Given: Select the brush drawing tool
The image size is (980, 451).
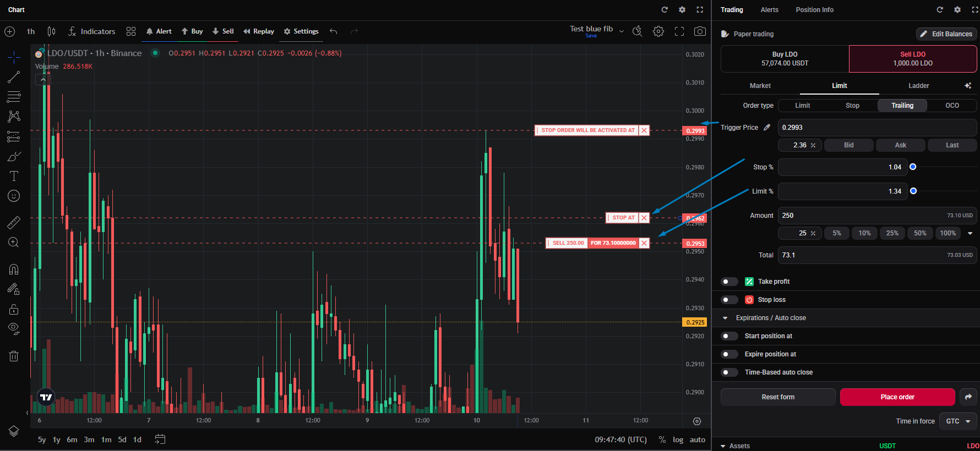Looking at the screenshot, I should click(14, 157).
